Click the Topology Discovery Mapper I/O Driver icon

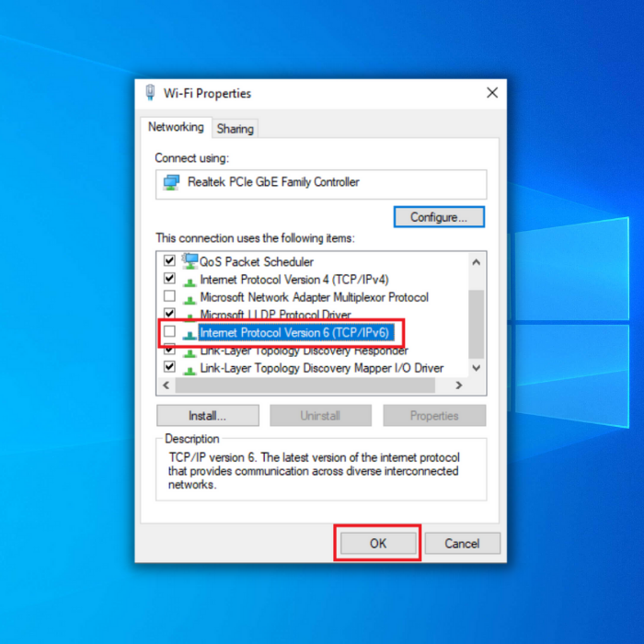click(x=190, y=370)
